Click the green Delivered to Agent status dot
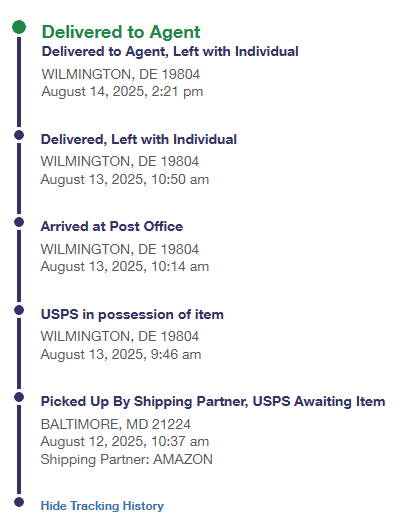This screenshot has width=417, height=519. pyautogui.click(x=19, y=27)
